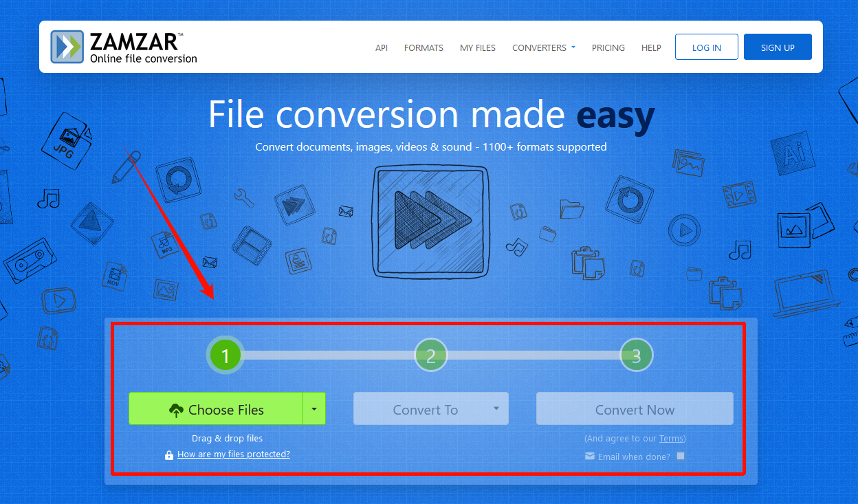Screen dimensions: 858x504
Task: Open the Terms link
Action: tap(671, 439)
